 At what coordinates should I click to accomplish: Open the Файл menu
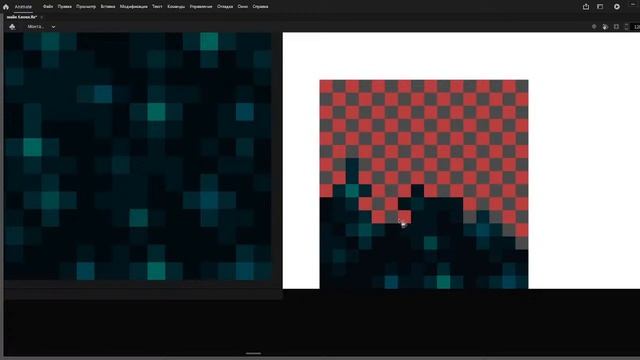click(x=48, y=7)
